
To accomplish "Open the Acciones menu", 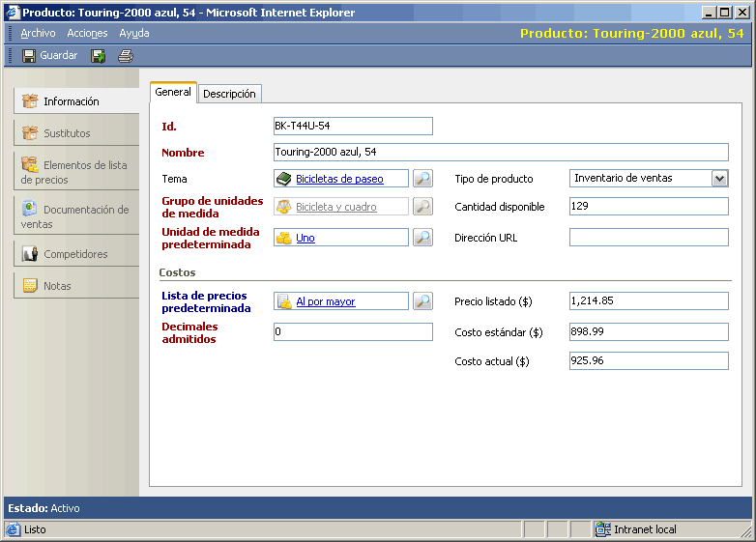I will (87, 33).
